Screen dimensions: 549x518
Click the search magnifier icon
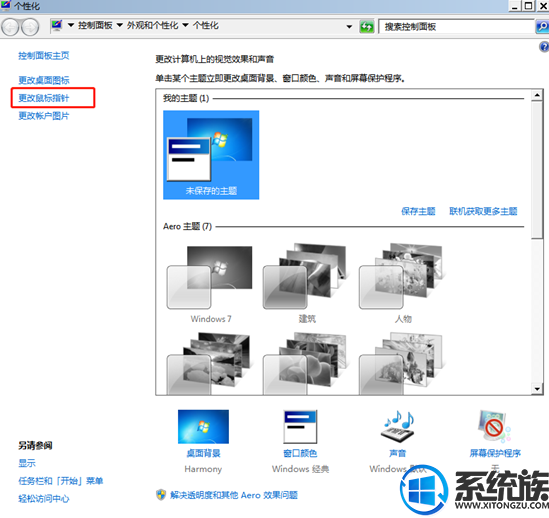542,27
